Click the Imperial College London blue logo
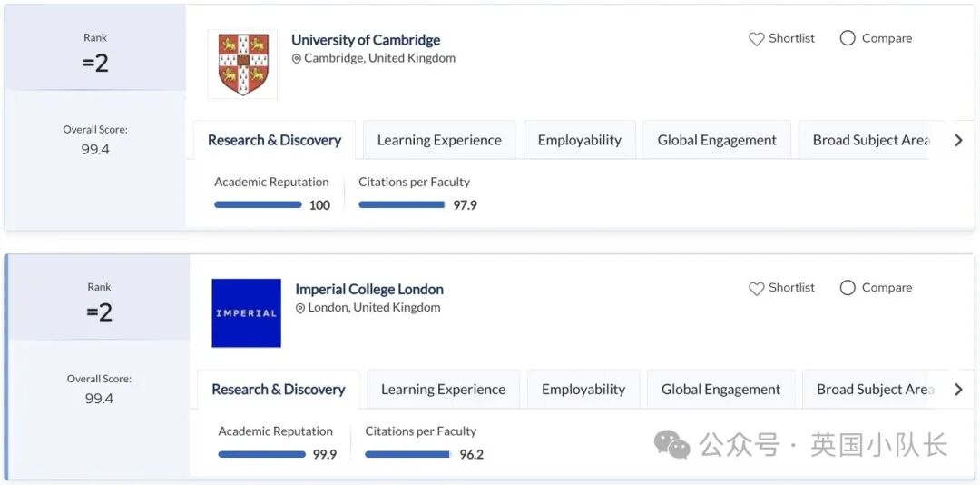The image size is (980, 485). click(x=246, y=313)
